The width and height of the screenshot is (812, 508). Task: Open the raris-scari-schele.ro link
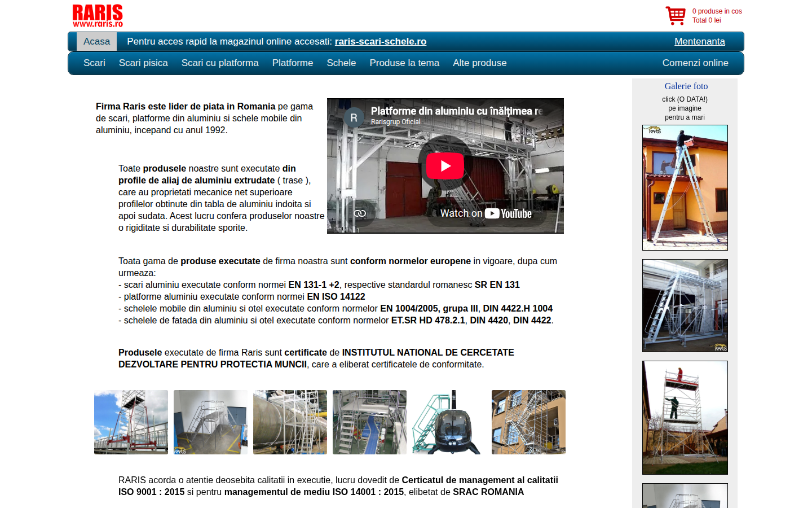[x=381, y=42]
